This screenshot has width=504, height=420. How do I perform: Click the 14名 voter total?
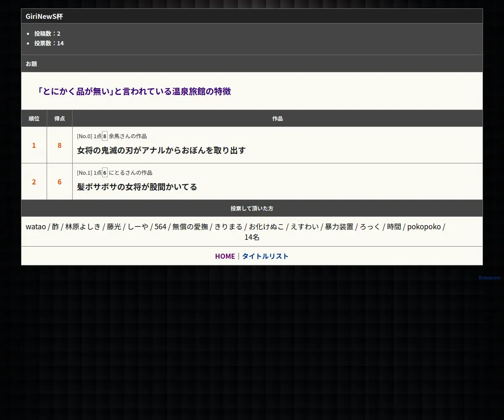(252, 237)
